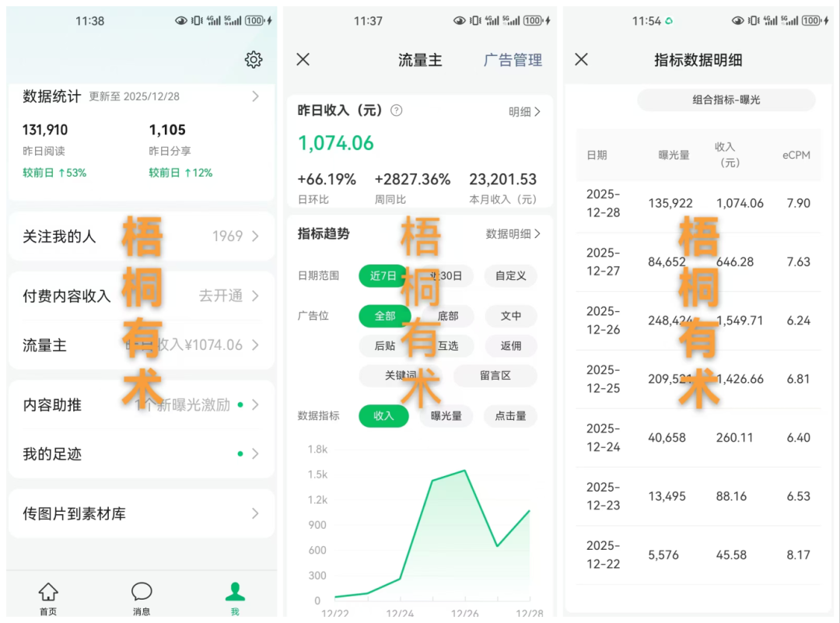Tap the 2025-12-28 table row date
Screen dimensions: 840x623
click(604, 204)
